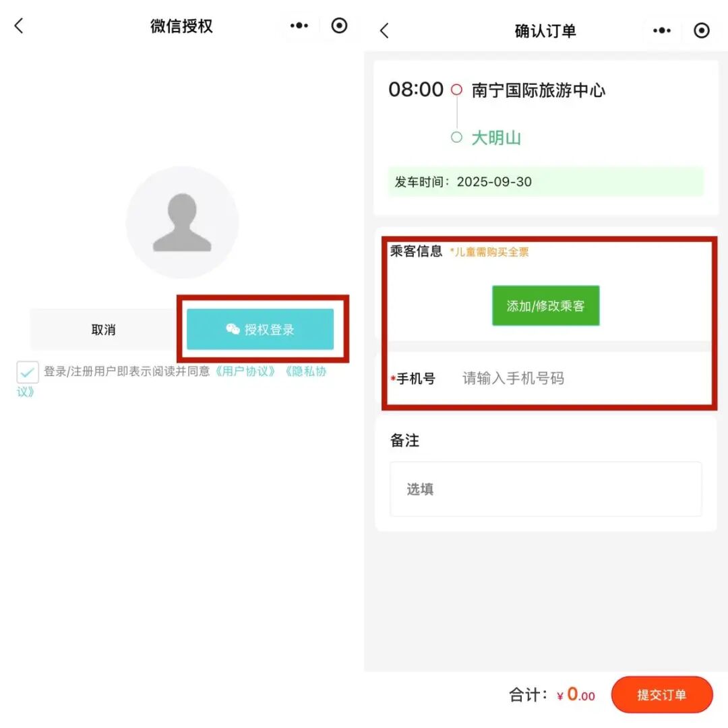Image resolution: width=728 pixels, height=728 pixels.
Task: Click the 提交订单 submit button
Action: pos(662,694)
